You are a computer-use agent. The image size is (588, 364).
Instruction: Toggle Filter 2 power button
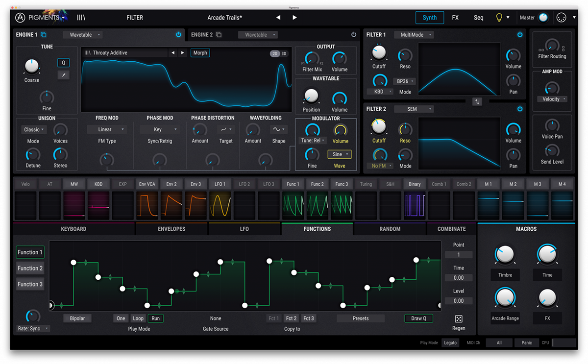pos(520,109)
